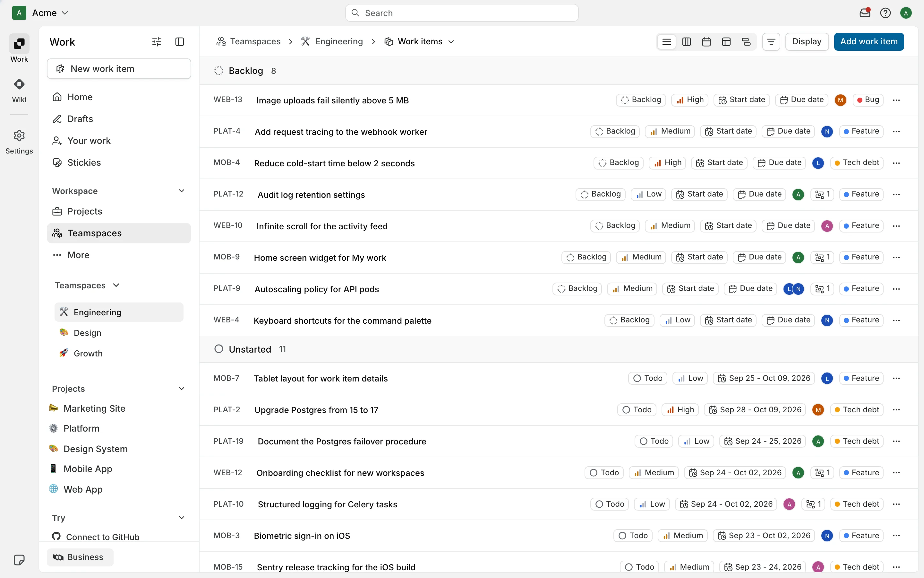Open stickies note icon at bottom left
Screen dimensions: 924x578
(19, 560)
